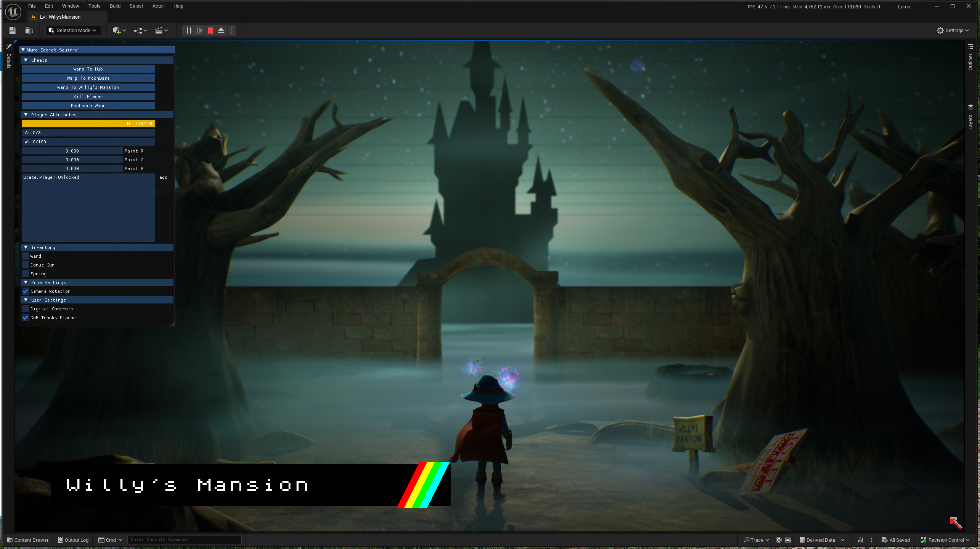Image resolution: width=980 pixels, height=549 pixels.
Task: Adjust the Paint R value slider
Action: 72,151
